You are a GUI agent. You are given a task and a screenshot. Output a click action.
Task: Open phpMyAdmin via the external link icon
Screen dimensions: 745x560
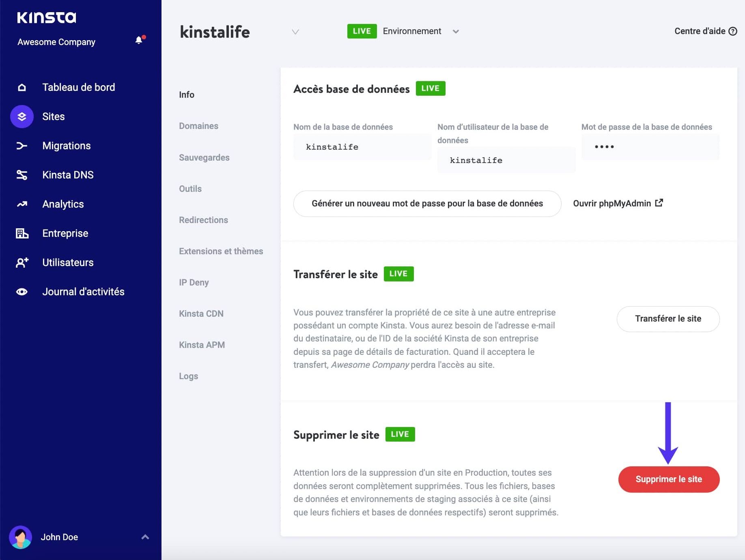(x=659, y=202)
